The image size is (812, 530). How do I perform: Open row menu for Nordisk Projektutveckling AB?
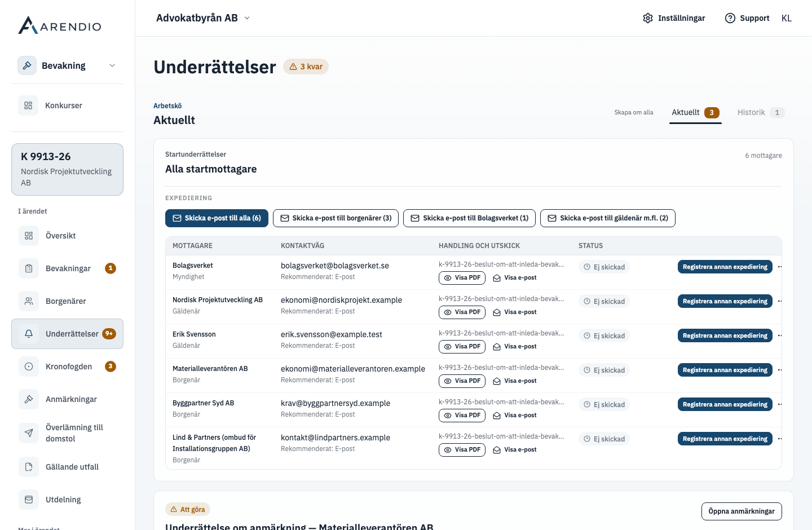[x=780, y=301]
